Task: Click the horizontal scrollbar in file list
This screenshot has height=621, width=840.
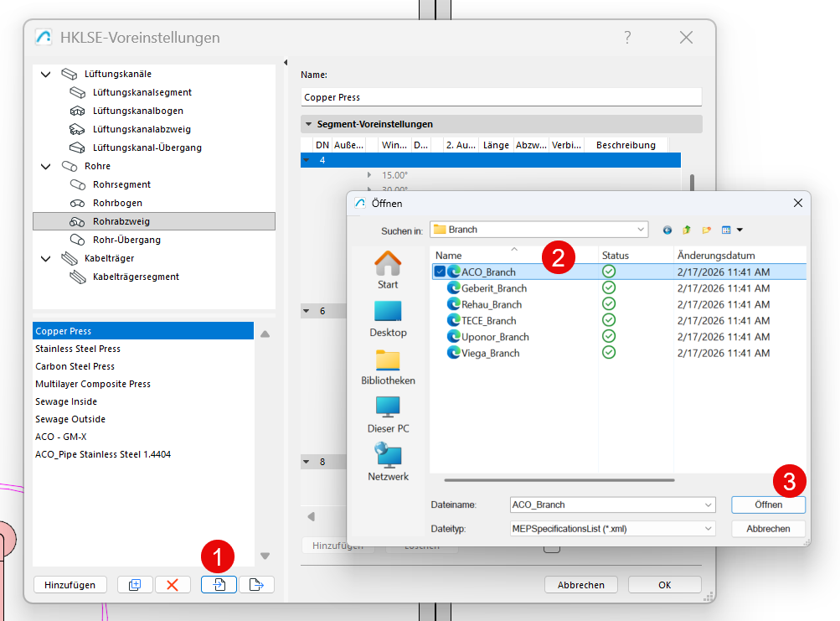Action: tap(559, 480)
